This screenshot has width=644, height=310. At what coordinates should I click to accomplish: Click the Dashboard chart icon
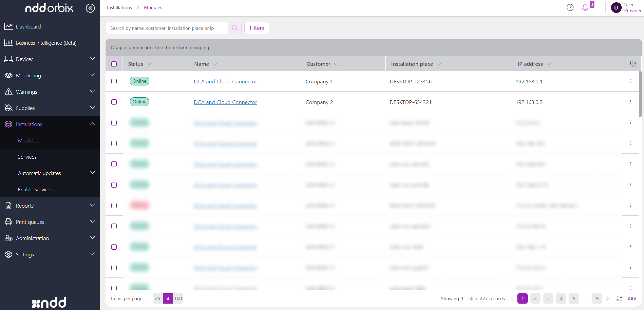pos(8,26)
